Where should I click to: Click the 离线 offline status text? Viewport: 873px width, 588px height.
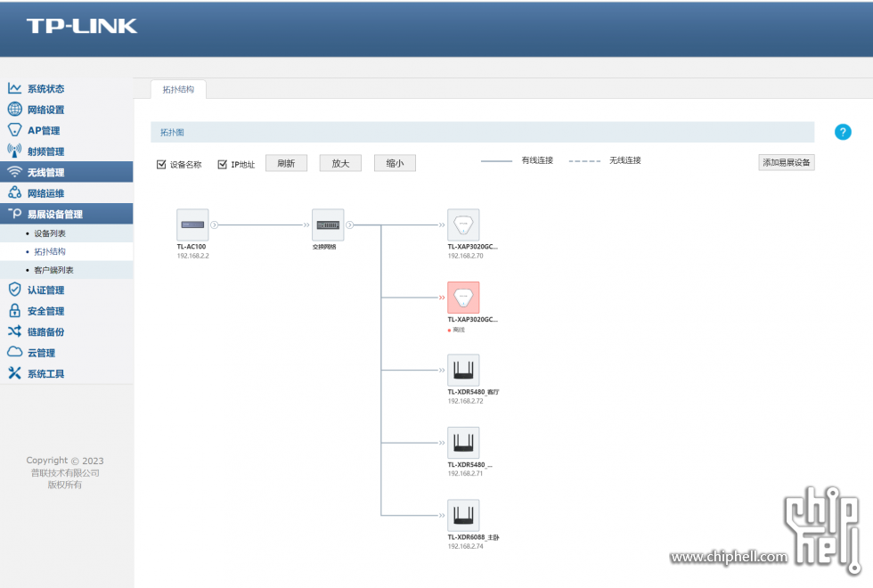(459, 331)
